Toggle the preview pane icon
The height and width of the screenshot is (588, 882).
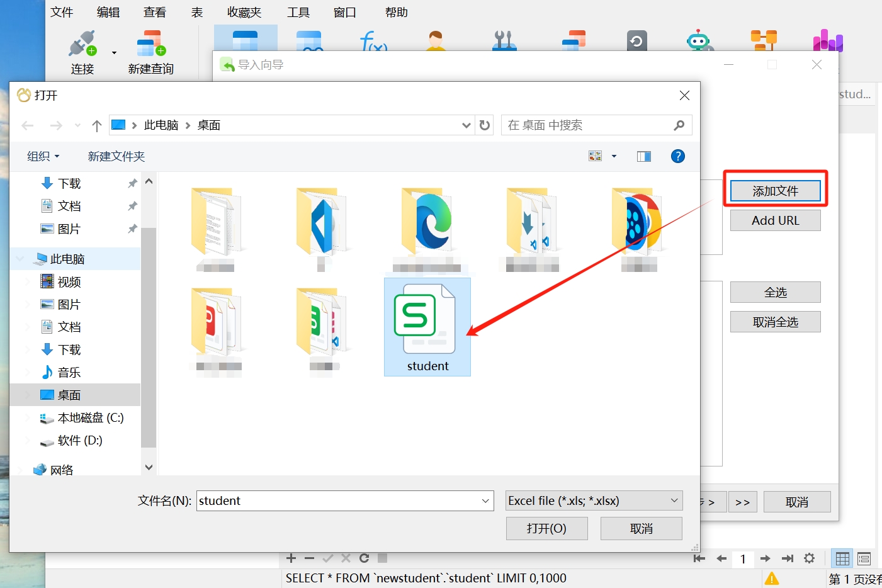pos(643,156)
